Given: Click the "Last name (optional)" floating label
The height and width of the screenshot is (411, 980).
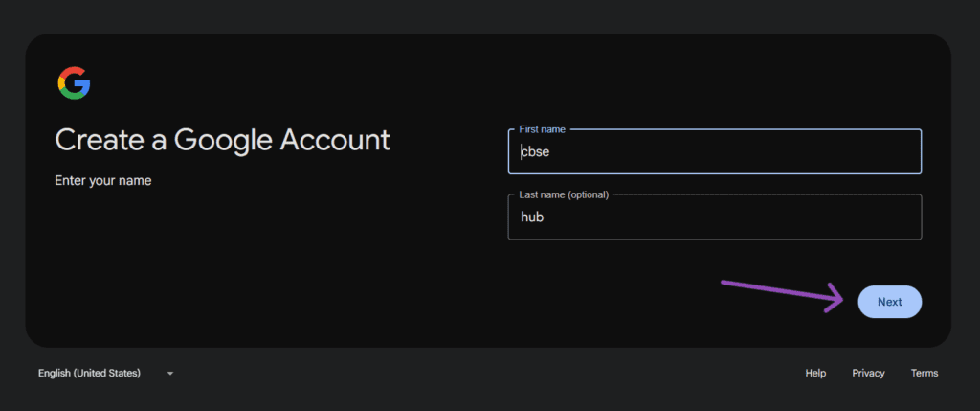Looking at the screenshot, I should [563, 194].
